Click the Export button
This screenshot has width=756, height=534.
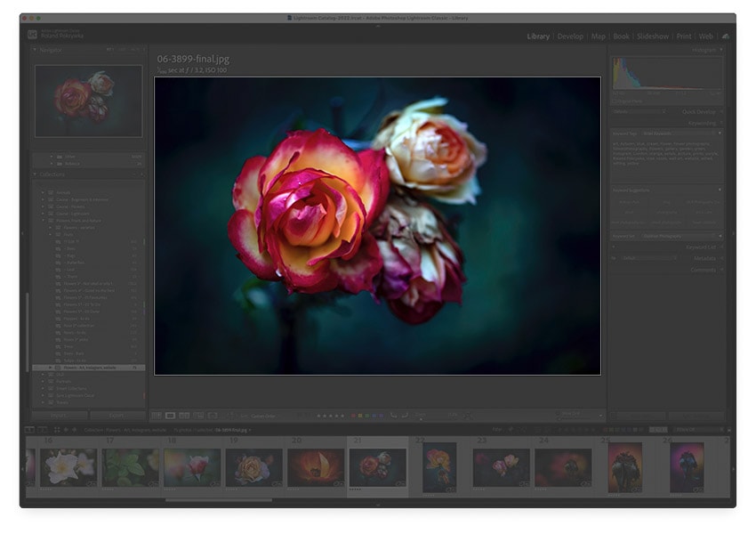pos(117,415)
